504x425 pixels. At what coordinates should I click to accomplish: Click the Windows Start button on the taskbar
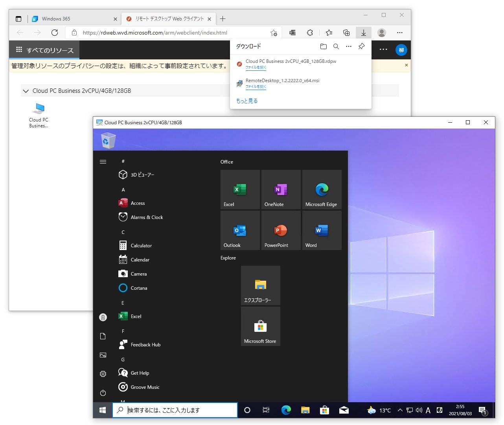coord(103,410)
